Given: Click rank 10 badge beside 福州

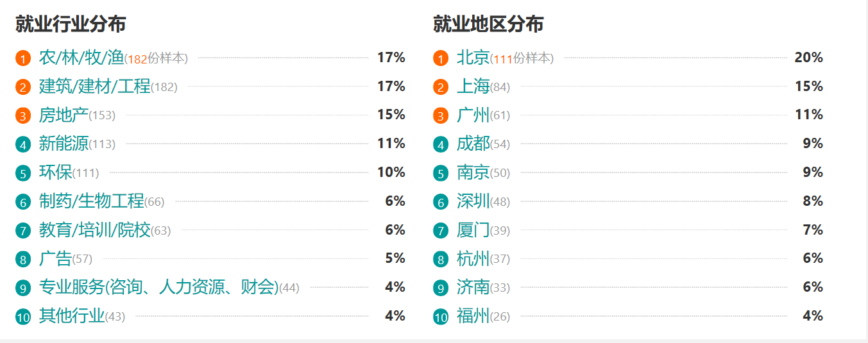Looking at the screenshot, I should (441, 317).
